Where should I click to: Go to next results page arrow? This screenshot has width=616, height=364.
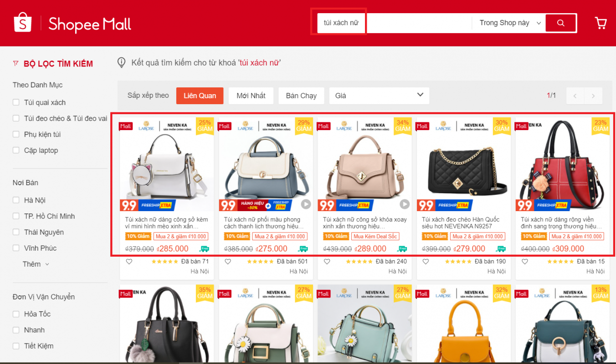pos(593,96)
